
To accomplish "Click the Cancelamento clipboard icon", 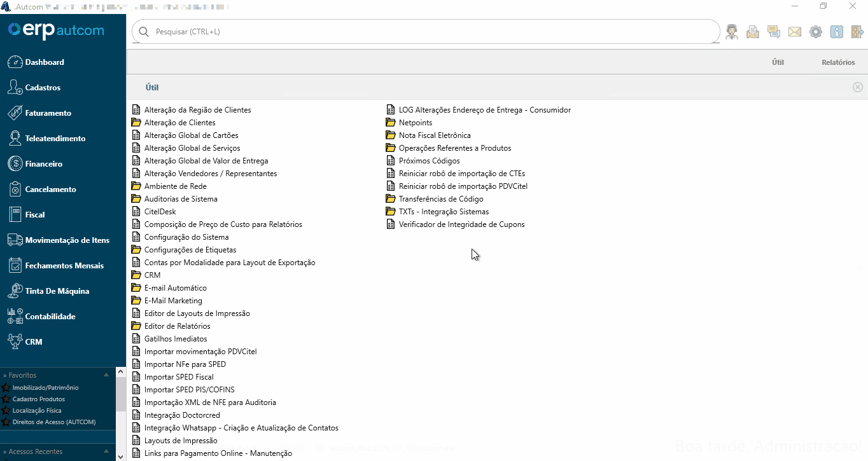I will click(15, 189).
